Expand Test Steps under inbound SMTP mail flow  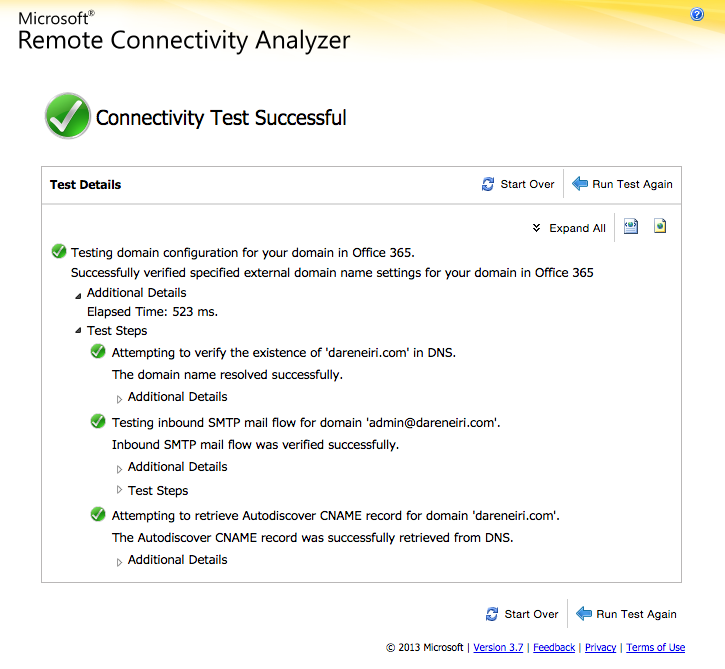click(119, 490)
